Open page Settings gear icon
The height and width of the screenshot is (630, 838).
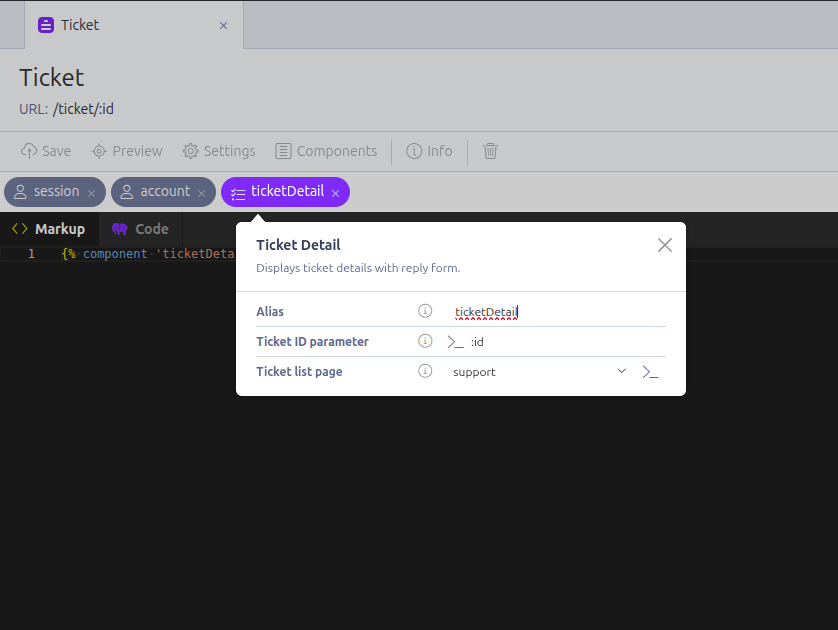(x=190, y=151)
